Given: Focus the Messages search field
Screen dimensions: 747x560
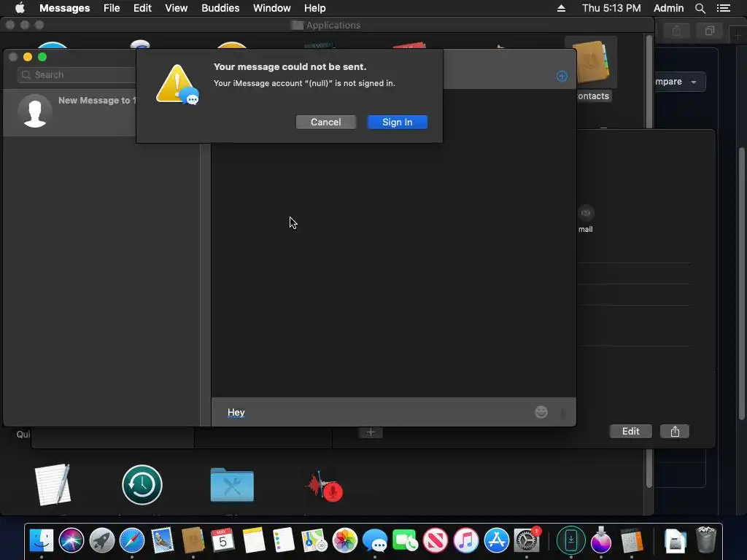Looking at the screenshot, I should click(77, 75).
